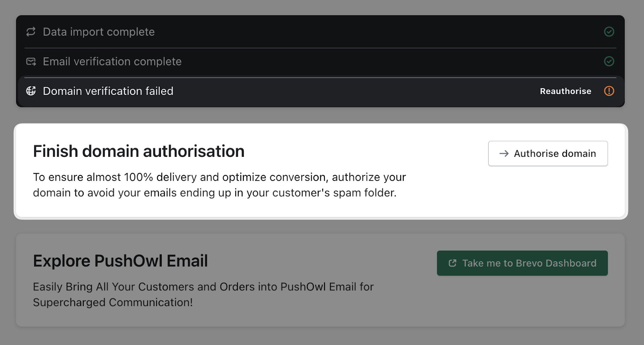Click the Explore PushOwl Email heading
This screenshot has width=644, height=345.
120,261
